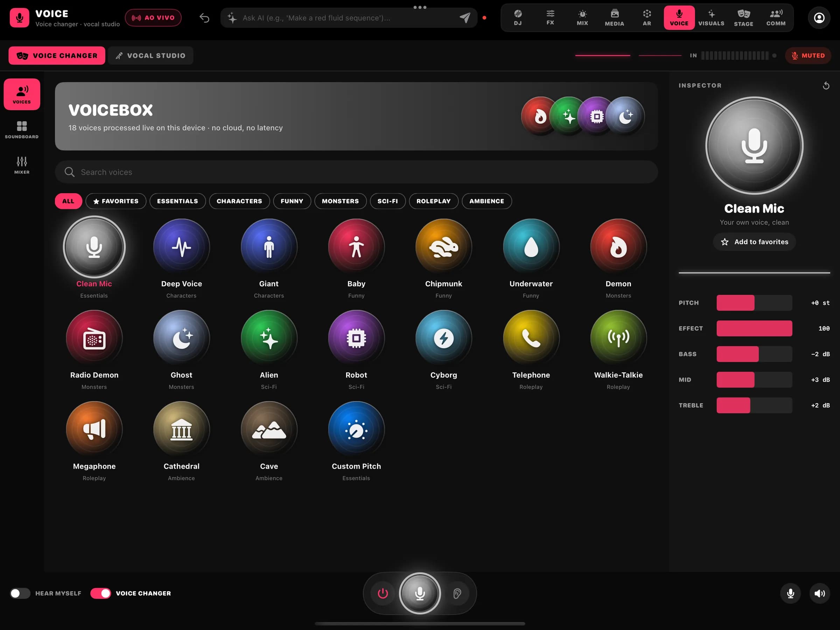Select the Chipmunk voice

pyautogui.click(x=443, y=247)
